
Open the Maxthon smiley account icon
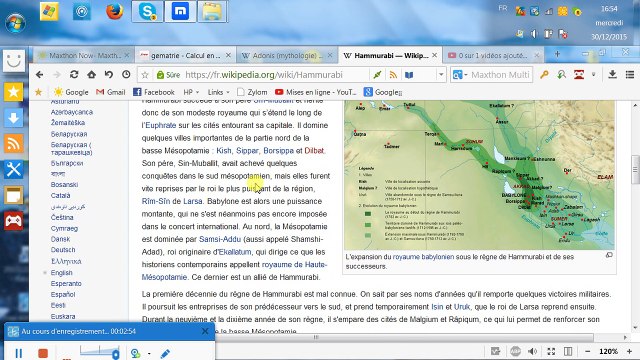13,61
